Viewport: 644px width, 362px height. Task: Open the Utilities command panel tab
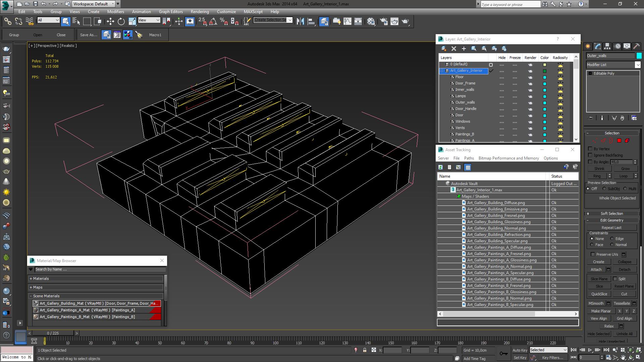click(636, 46)
